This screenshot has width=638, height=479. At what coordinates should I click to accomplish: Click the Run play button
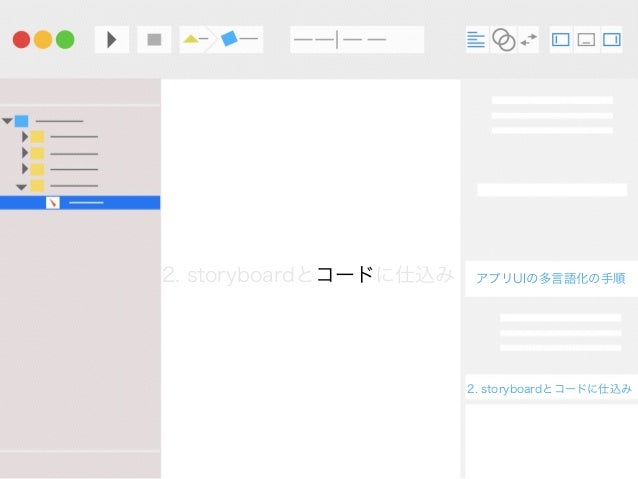click(x=112, y=39)
